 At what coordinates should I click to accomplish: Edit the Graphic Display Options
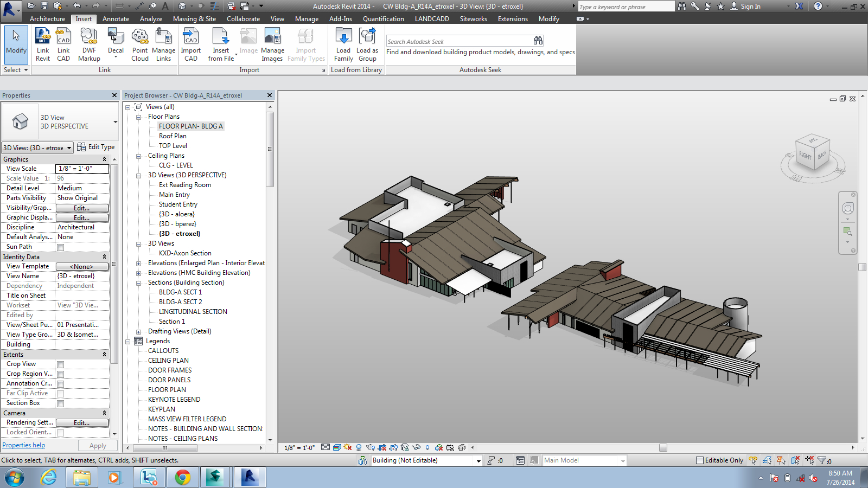pyautogui.click(x=82, y=217)
